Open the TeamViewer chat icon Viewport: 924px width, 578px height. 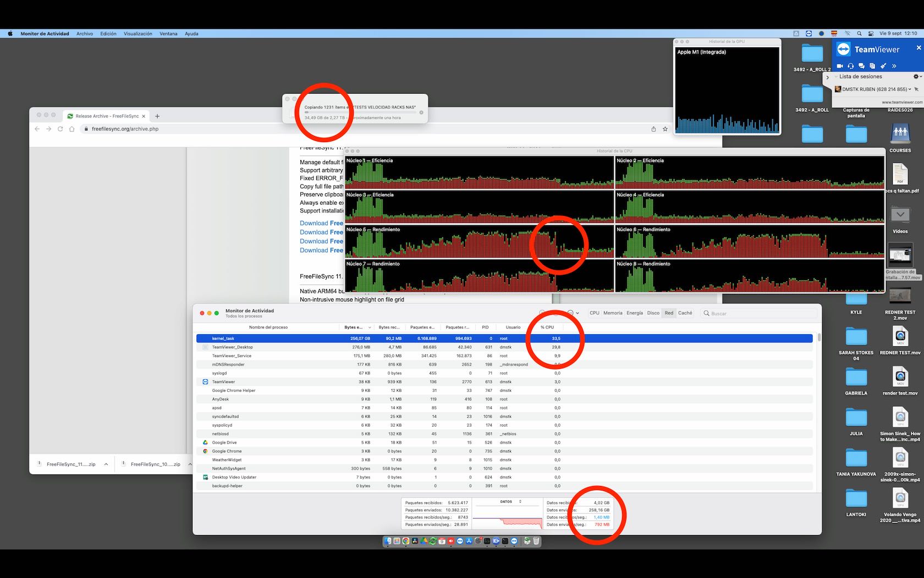(x=861, y=66)
